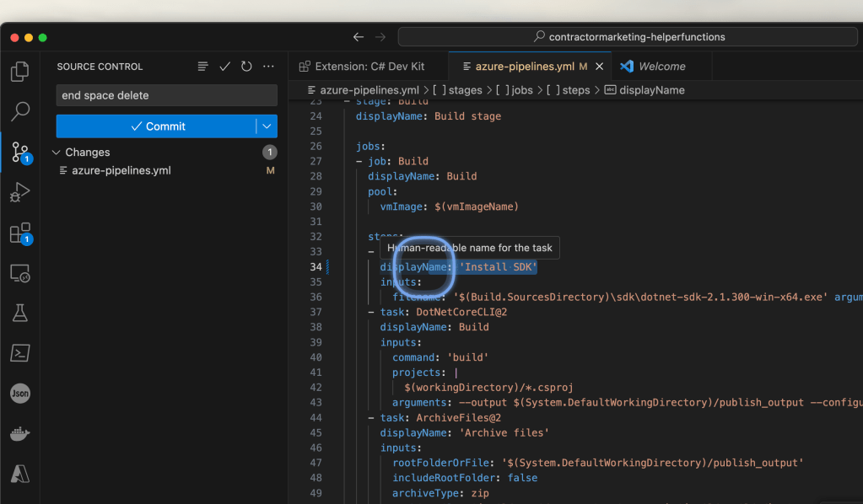Collapse the Changes section
The width and height of the screenshot is (863, 504).
(x=56, y=153)
